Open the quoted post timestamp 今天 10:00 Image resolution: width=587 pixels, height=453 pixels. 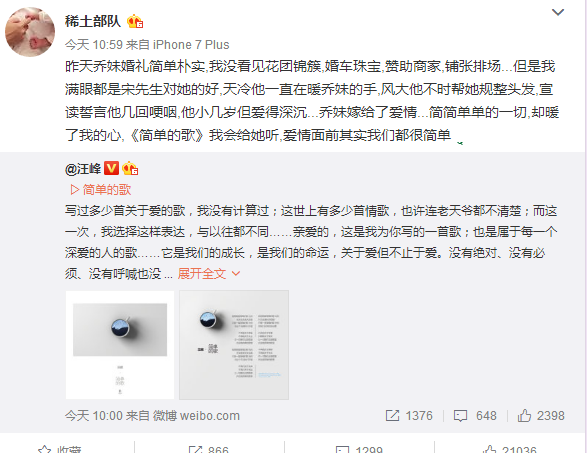coord(94,416)
